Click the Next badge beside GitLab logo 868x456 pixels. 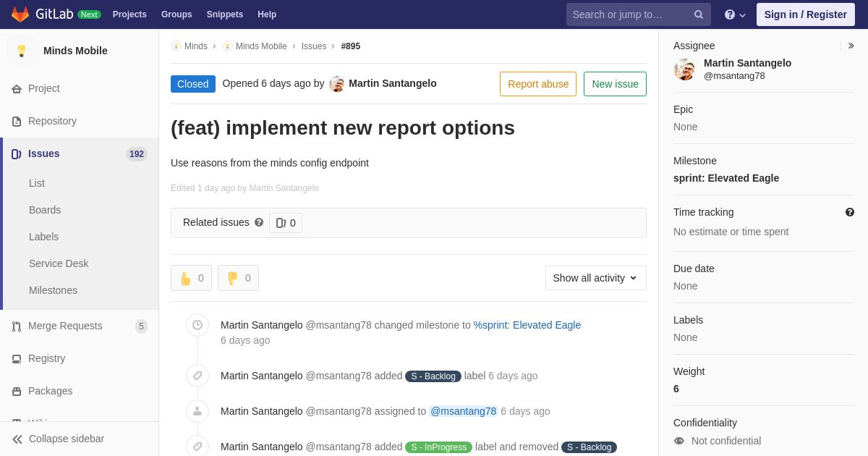click(x=89, y=14)
